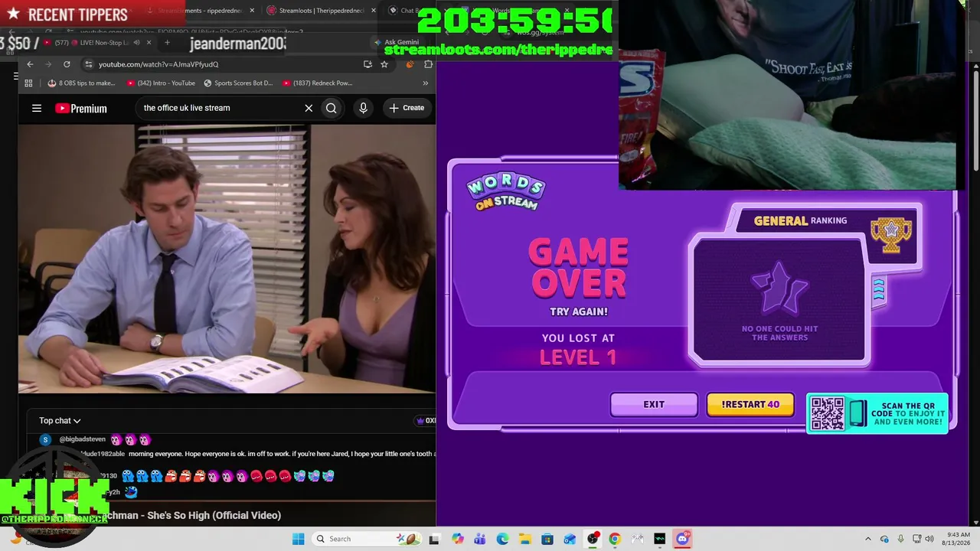Switch to OBS Studio on the taskbar
The image size is (980, 551).
[593, 539]
